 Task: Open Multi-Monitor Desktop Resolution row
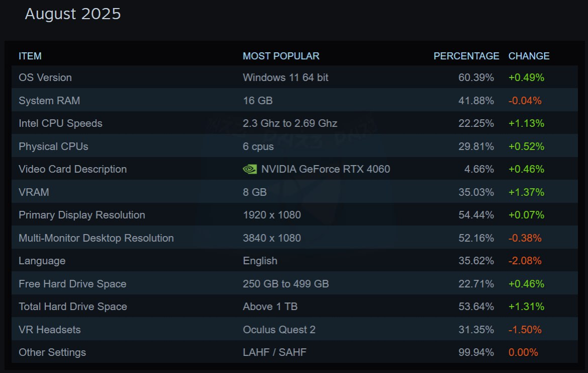294,238
